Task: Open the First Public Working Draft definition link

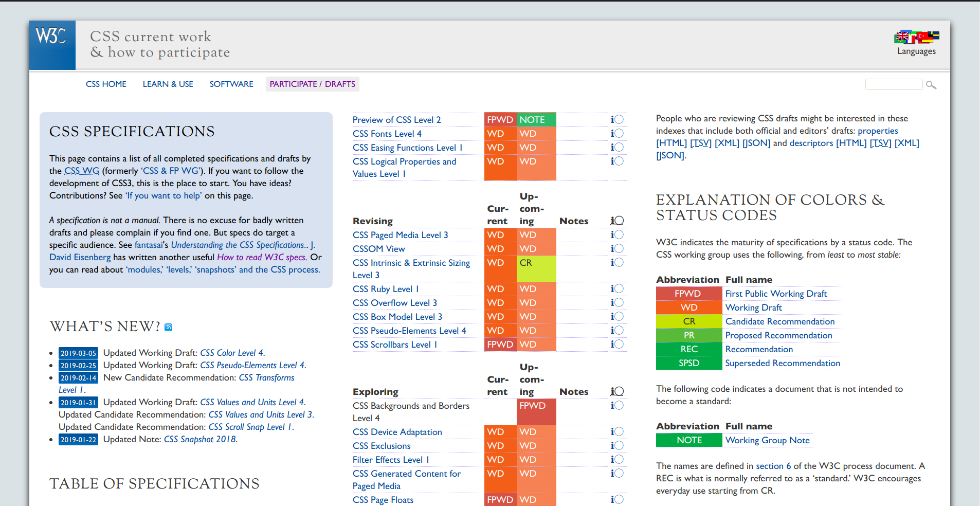Action: click(776, 294)
